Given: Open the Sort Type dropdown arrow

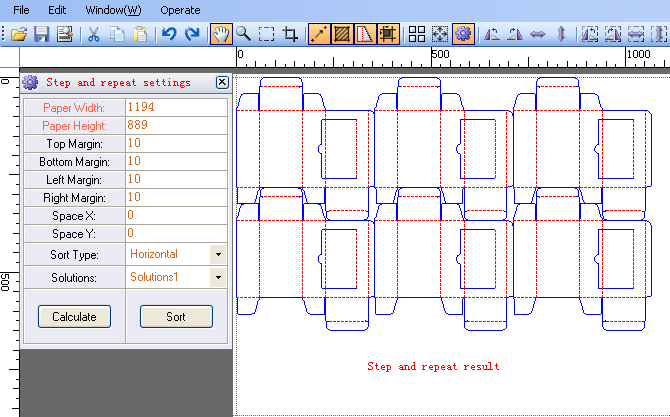Looking at the screenshot, I should click(x=218, y=254).
